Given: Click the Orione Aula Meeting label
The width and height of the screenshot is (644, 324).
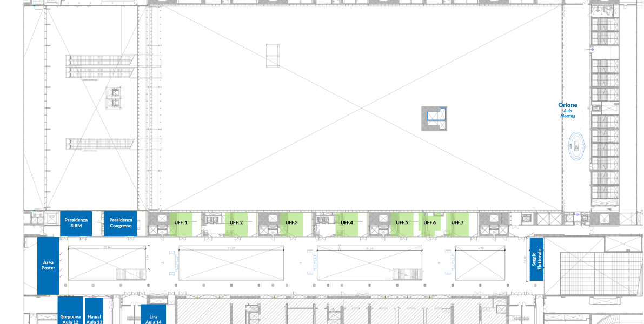Looking at the screenshot, I should tap(568, 109).
